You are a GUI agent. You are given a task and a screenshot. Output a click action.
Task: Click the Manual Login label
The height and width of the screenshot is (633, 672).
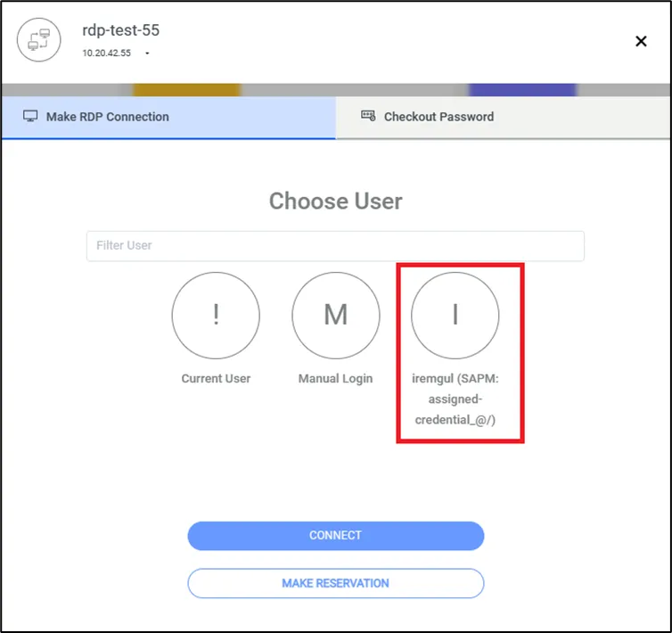click(336, 379)
